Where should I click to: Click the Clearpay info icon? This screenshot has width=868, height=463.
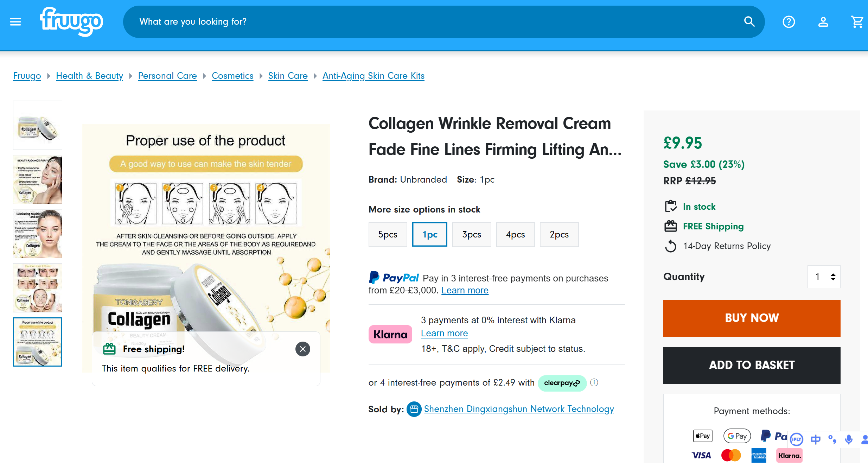(x=594, y=382)
